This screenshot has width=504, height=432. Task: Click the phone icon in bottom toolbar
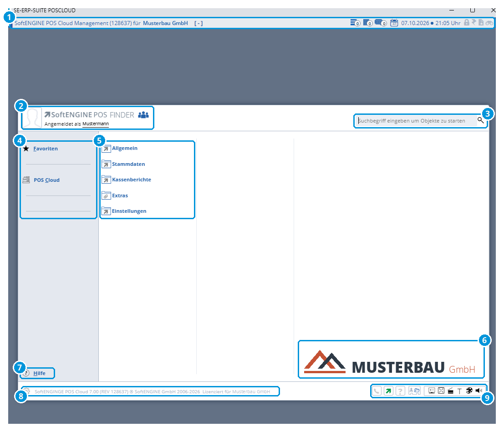pyautogui.click(x=377, y=391)
